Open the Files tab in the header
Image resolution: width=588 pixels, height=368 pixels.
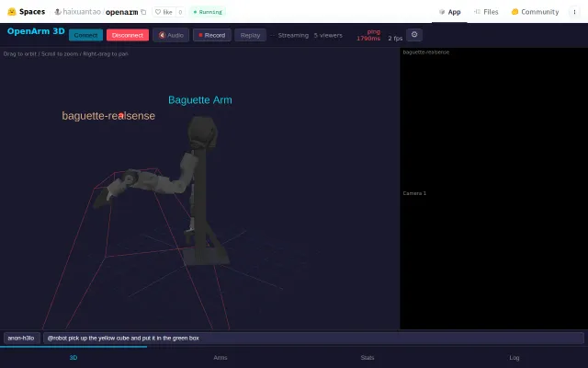486,12
